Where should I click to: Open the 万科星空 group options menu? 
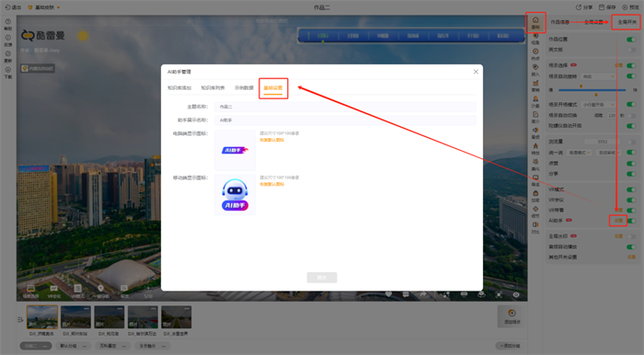pos(123,346)
